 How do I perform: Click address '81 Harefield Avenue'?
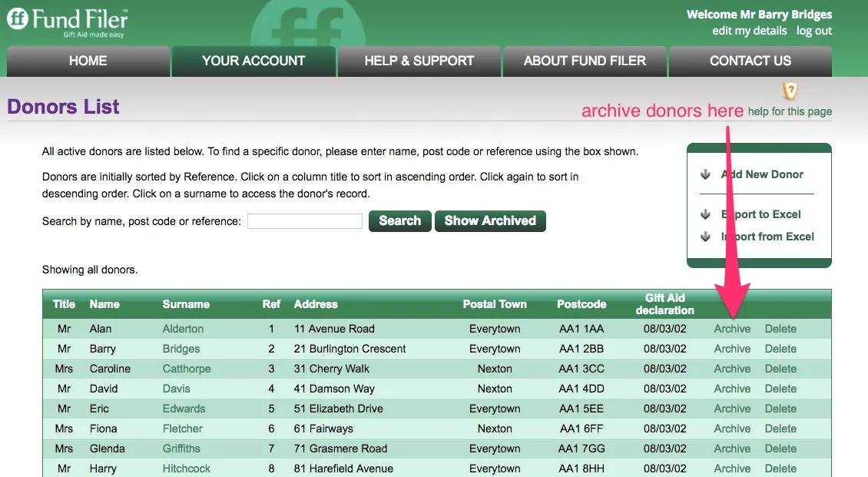343,468
